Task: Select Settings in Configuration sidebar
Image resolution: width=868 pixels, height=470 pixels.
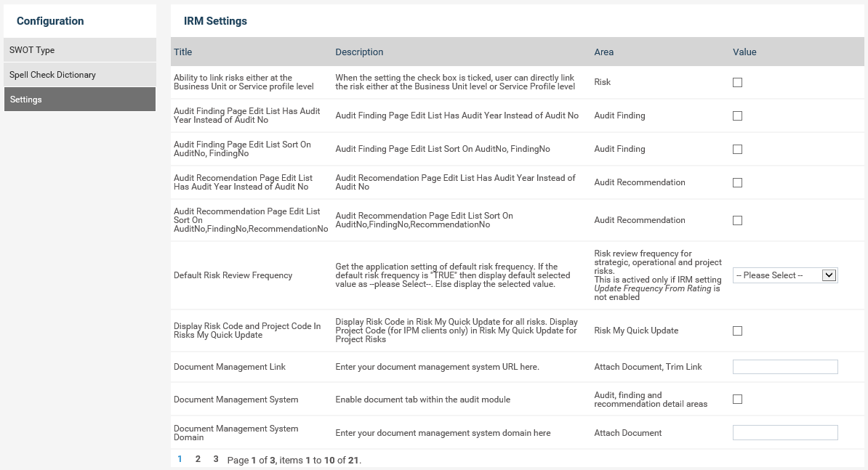Action: (x=80, y=100)
